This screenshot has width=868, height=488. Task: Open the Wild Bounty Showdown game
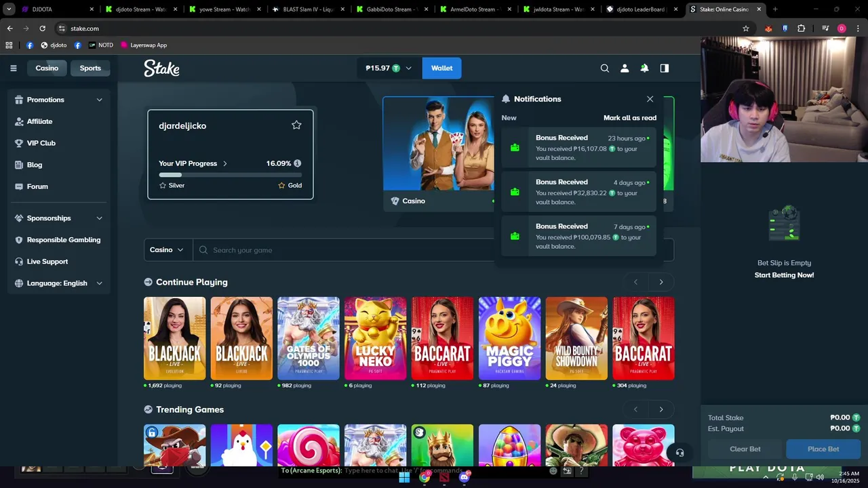pos(576,338)
